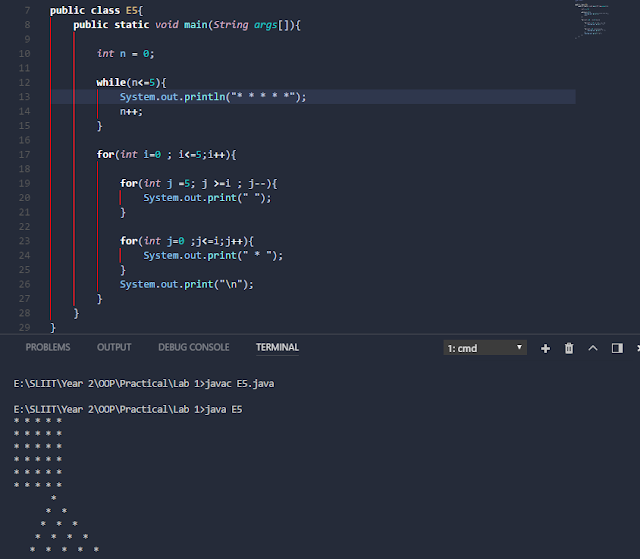Click the 'n++;' statement
Image resolution: width=640 pixels, height=559 pixels.
(x=131, y=111)
